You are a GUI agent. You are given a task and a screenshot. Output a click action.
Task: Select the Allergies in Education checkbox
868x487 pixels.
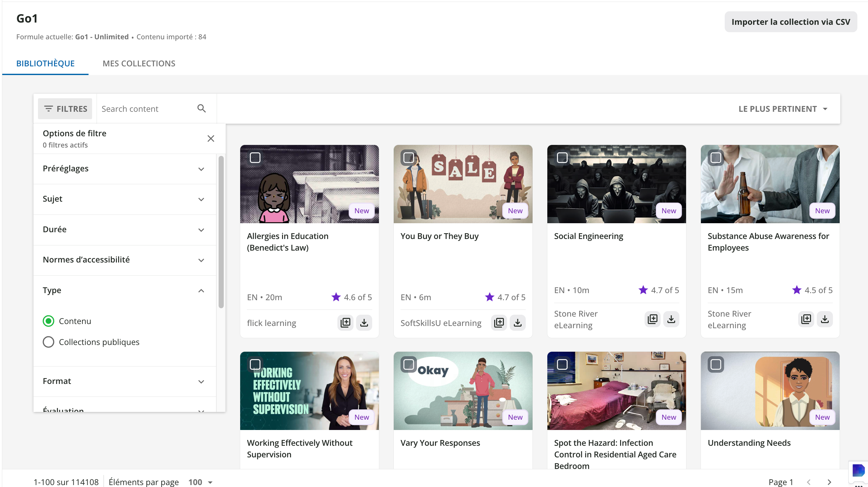click(x=255, y=158)
